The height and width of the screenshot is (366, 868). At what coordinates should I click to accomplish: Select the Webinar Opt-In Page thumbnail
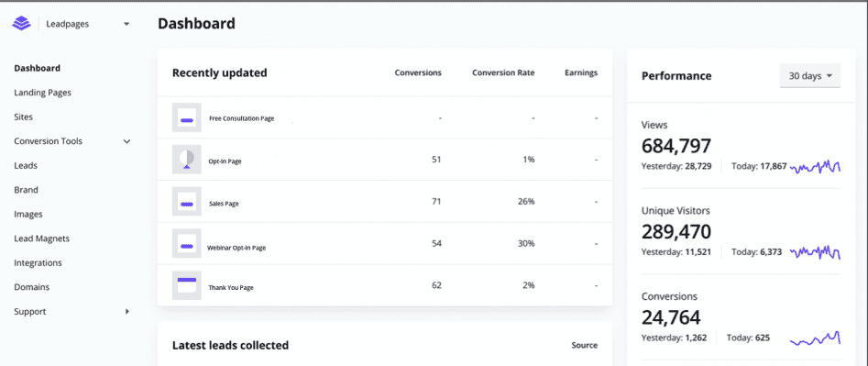tap(187, 244)
